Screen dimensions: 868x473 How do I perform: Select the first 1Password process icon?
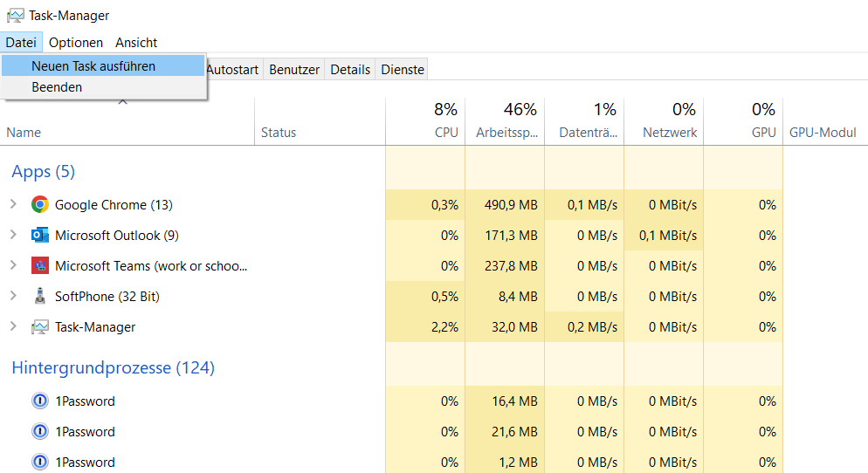click(x=40, y=401)
